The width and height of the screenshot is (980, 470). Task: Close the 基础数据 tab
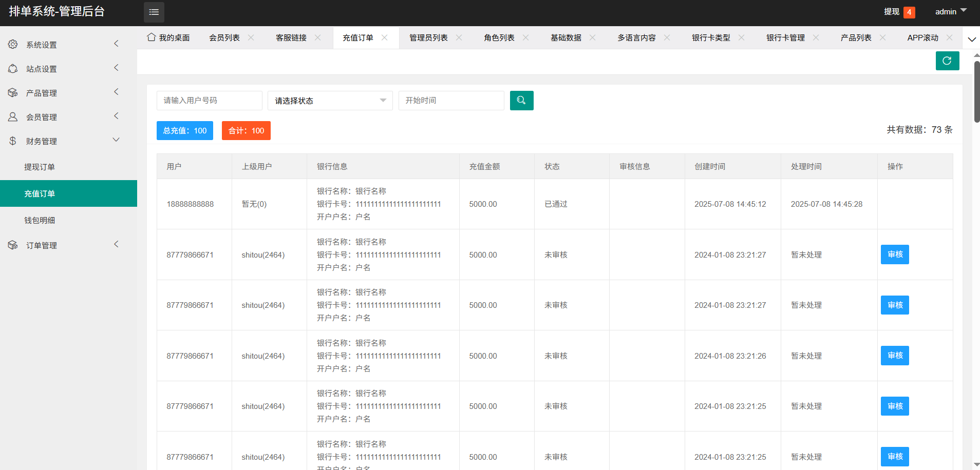click(593, 37)
